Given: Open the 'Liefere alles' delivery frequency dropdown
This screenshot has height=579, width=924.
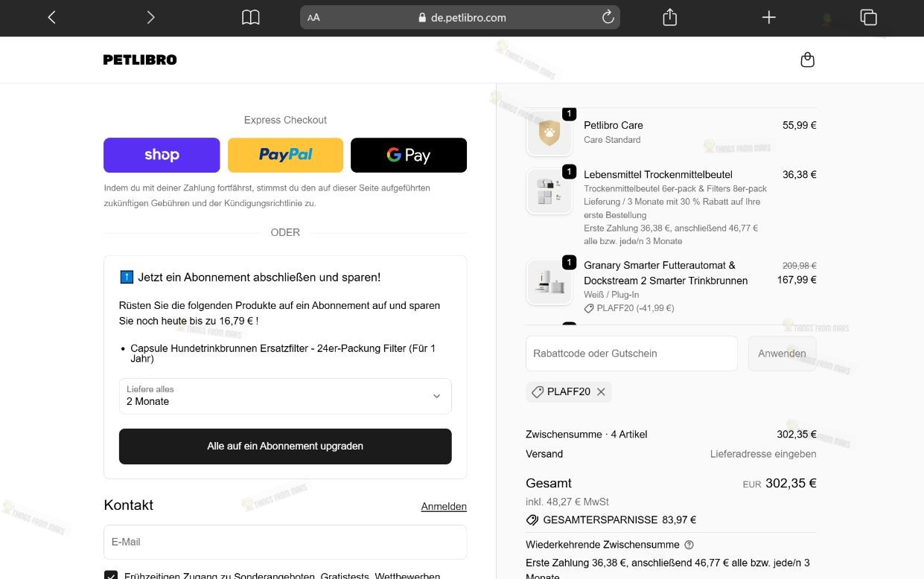Looking at the screenshot, I should click(285, 396).
